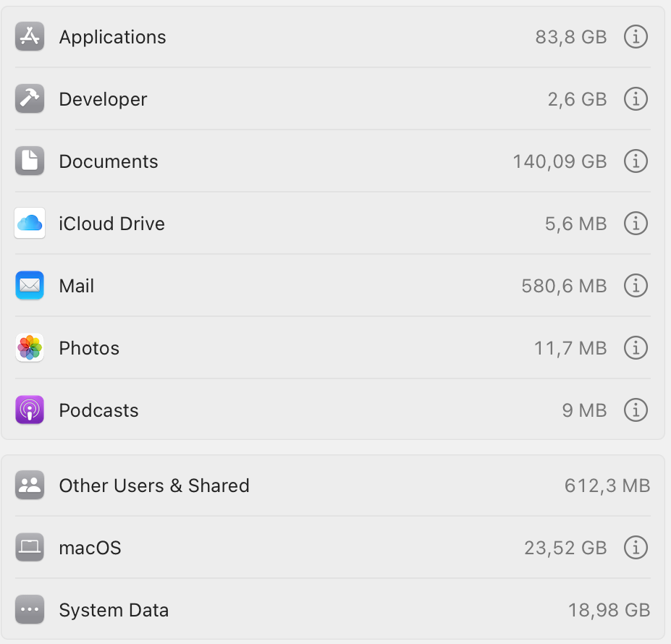Click the Documents file icon
The width and height of the screenshot is (671, 644).
[x=30, y=161]
